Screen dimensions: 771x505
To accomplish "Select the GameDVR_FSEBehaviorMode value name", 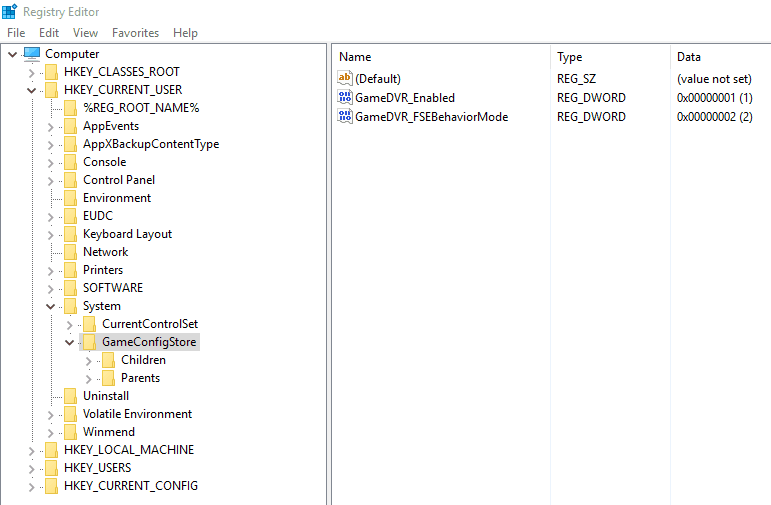I will pyautogui.click(x=432, y=117).
